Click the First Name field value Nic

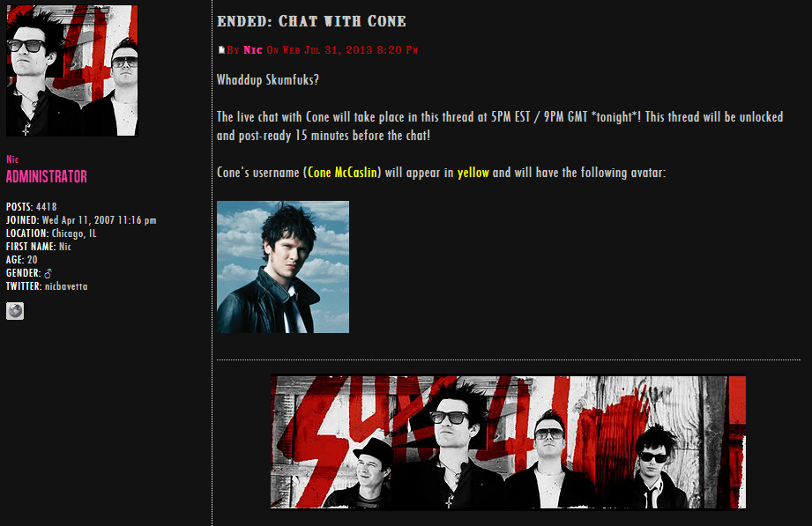pyautogui.click(x=64, y=247)
